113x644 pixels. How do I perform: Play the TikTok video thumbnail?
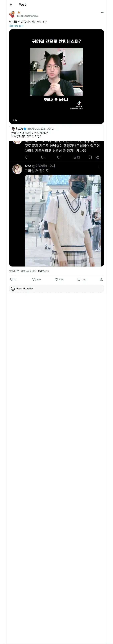tap(56, 76)
